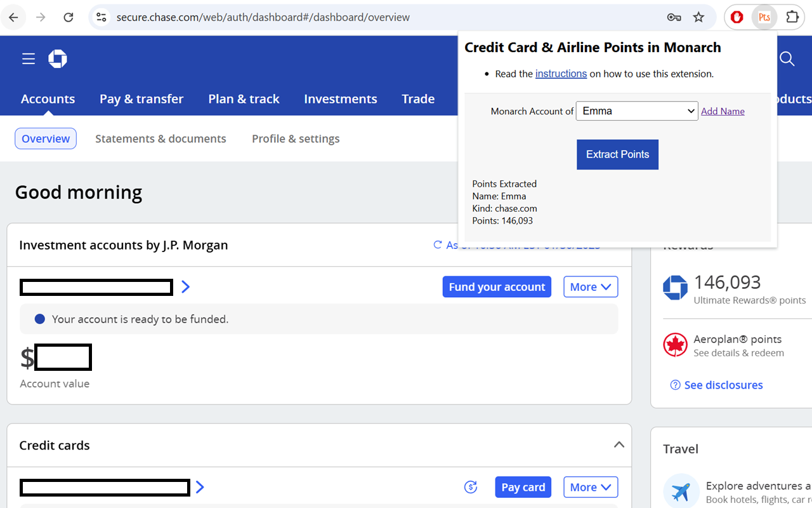812x508 pixels.
Task: Click the Chase octagon logo in header
Action: 58,59
